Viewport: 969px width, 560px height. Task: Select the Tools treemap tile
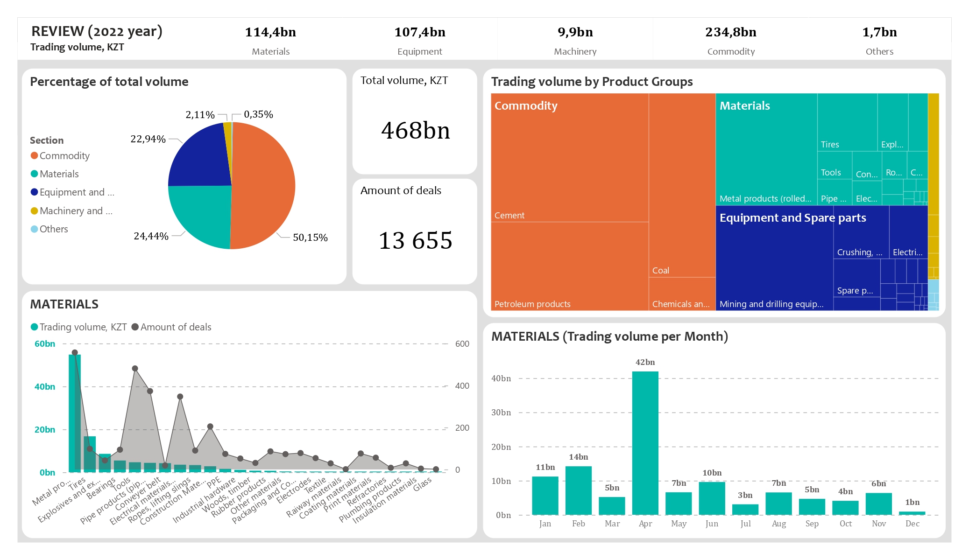(x=835, y=165)
